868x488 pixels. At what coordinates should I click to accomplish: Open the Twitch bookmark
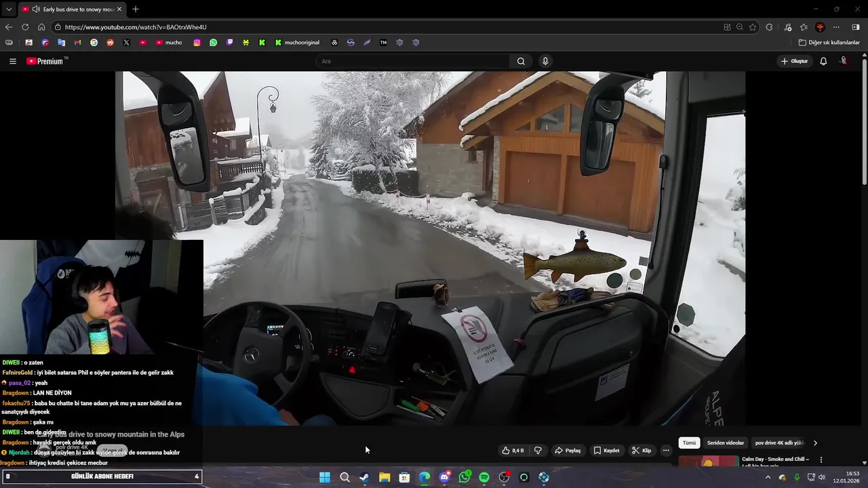point(229,42)
